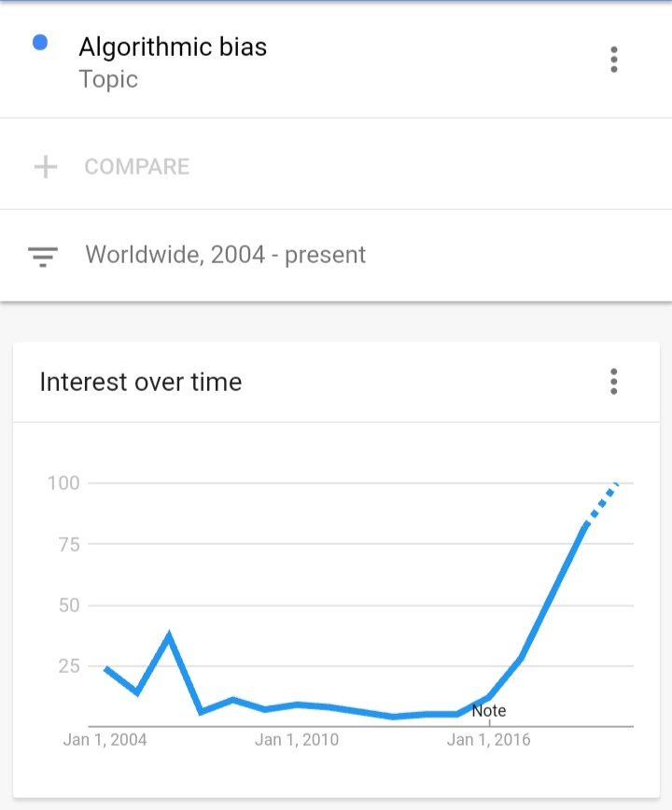Click the Jan 1, 2010 axis label
672x810 pixels.
tap(297, 740)
